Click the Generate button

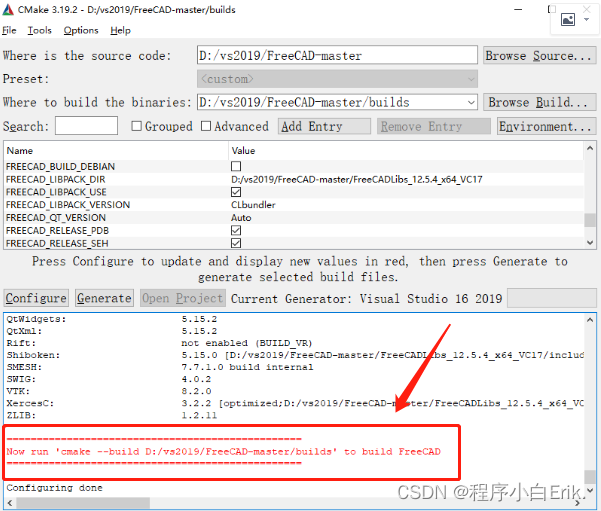tap(104, 298)
